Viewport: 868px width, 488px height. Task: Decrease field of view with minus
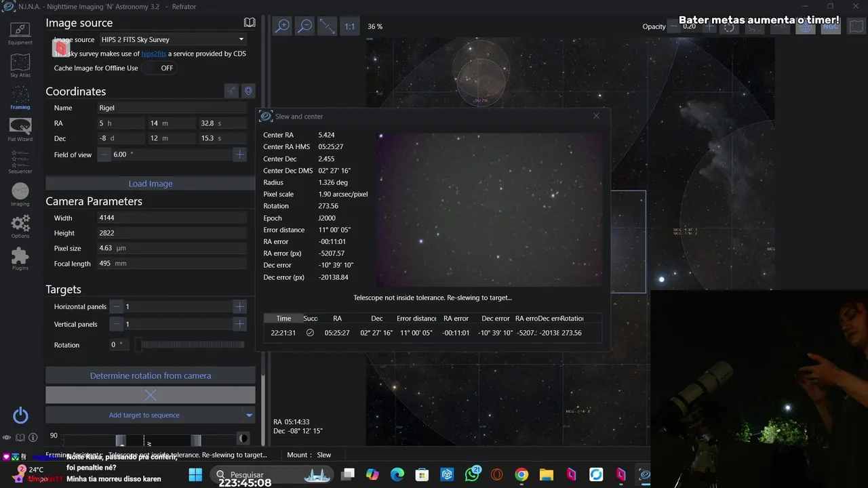(104, 155)
